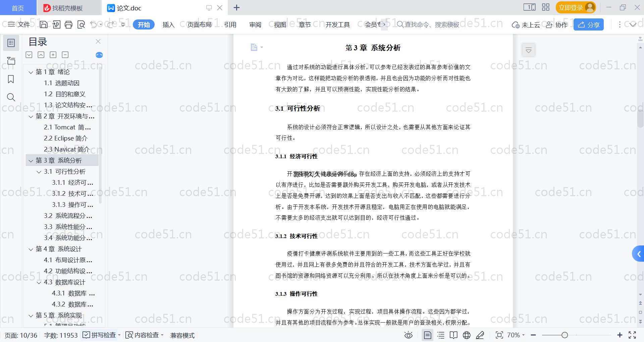Collapse 第1章 绪论 in outline

(x=31, y=72)
